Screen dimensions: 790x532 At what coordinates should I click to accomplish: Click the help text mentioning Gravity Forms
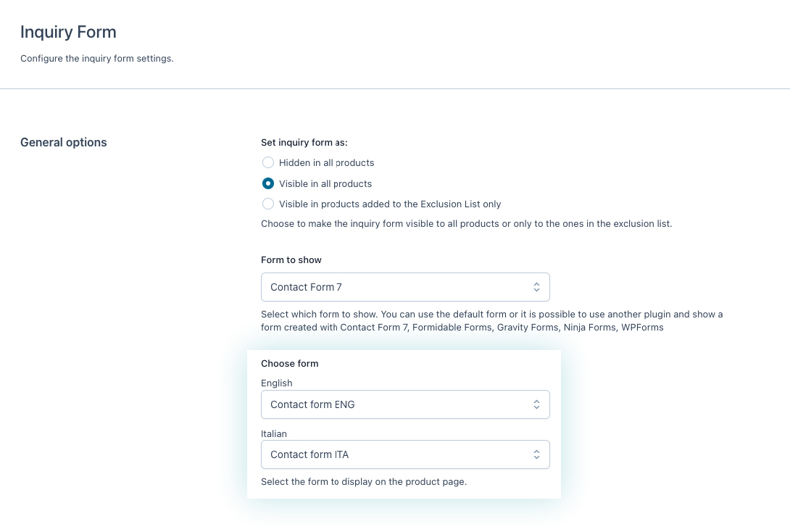(491, 320)
